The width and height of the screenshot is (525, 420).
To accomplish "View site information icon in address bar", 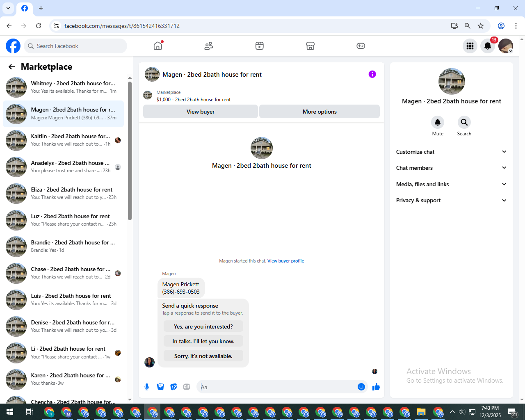I will coord(56,26).
